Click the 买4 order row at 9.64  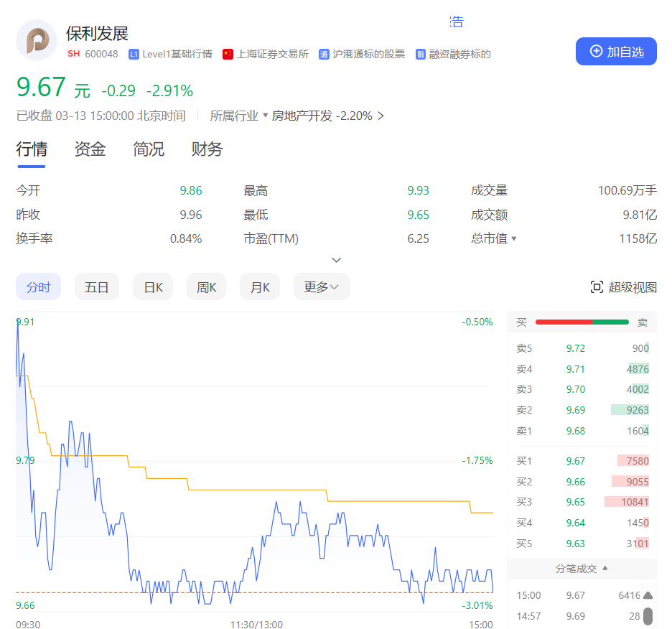coord(582,523)
